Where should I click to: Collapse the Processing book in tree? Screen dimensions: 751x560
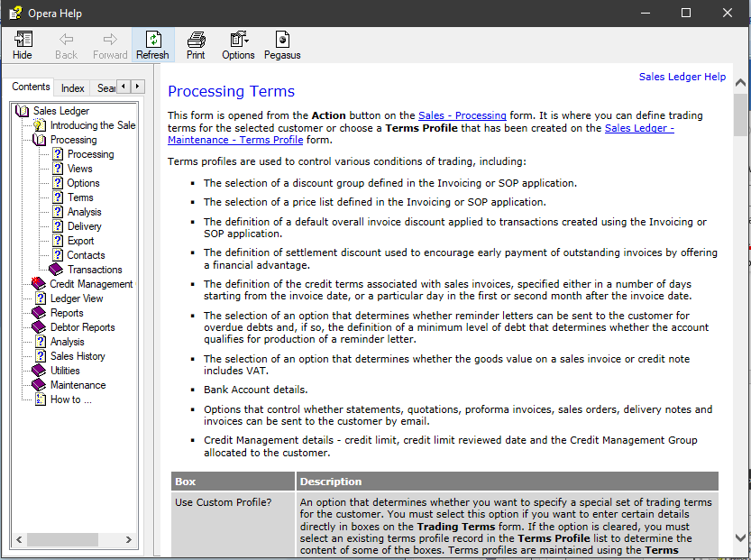click(39, 140)
